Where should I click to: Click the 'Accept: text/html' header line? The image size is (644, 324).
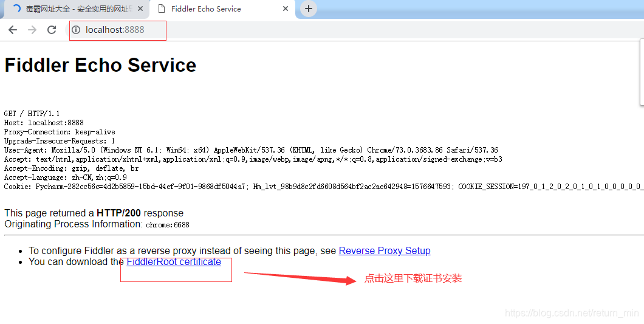pyautogui.click(x=253, y=159)
